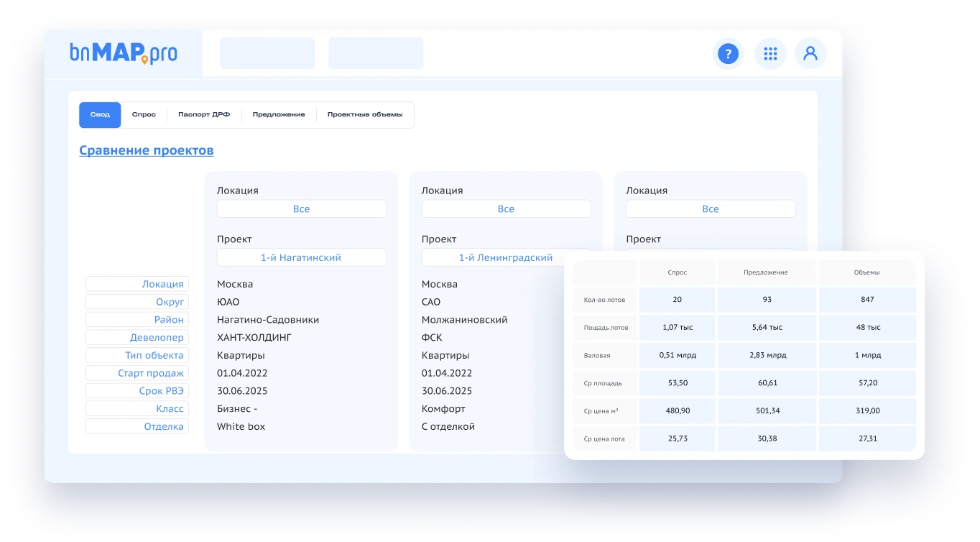The height and width of the screenshot is (542, 980).
Task: Click the Сравнение проектов heading link
Action: point(146,150)
